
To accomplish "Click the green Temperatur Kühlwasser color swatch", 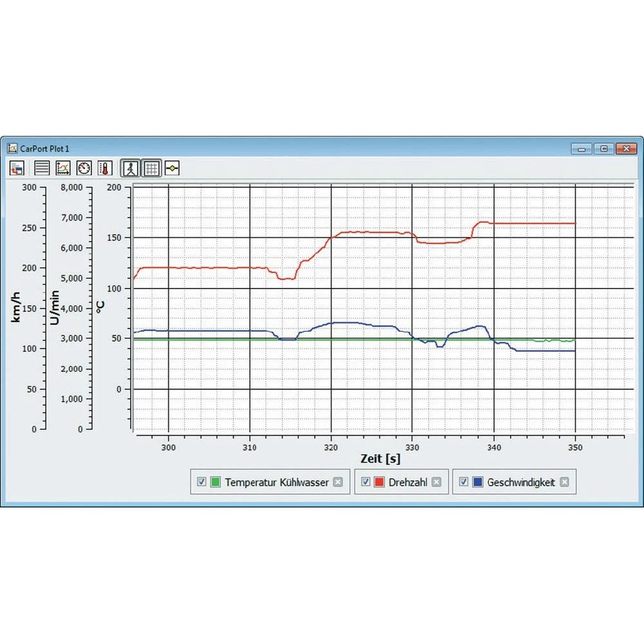I will coord(216,482).
